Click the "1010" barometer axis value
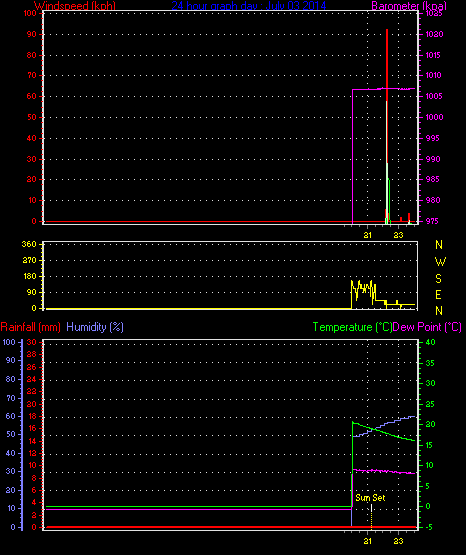The image size is (466, 555). pos(433,75)
